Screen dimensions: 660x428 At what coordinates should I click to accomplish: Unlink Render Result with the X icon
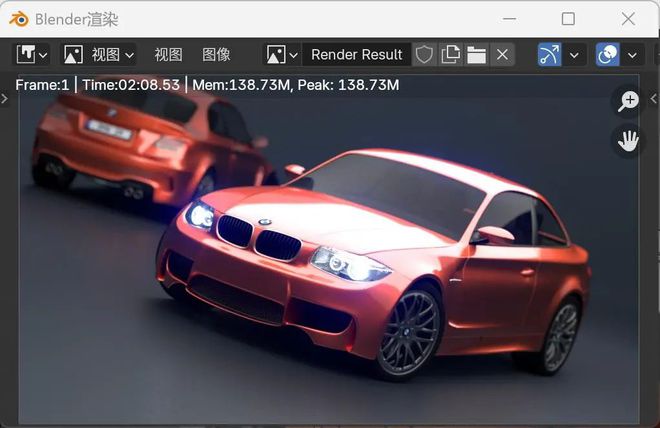[x=502, y=55]
